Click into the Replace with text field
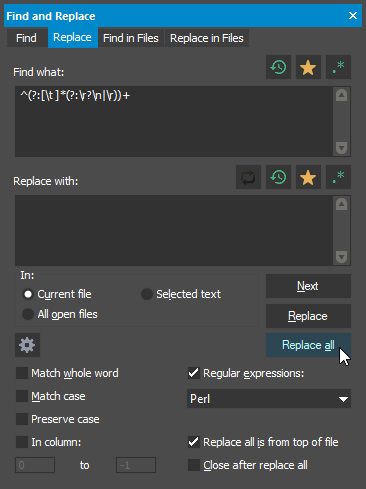The height and width of the screenshot is (489, 366). point(174,230)
